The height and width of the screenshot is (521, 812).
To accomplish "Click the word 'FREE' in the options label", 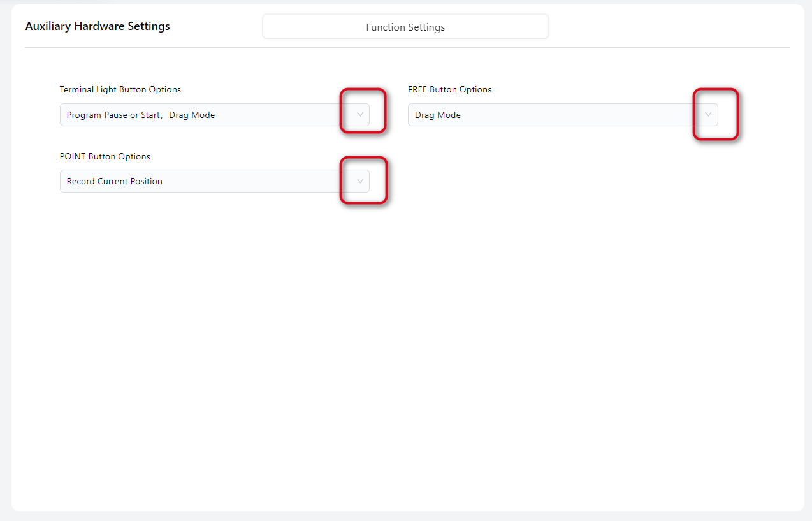I will (x=417, y=90).
